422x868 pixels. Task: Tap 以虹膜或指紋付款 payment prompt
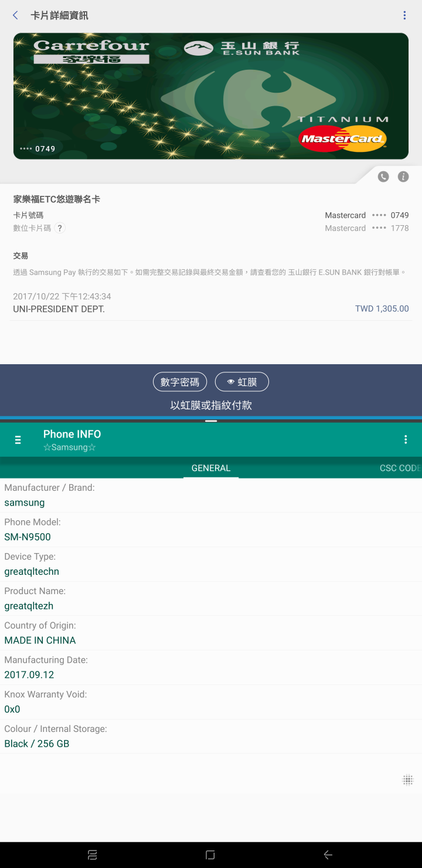[211, 405]
